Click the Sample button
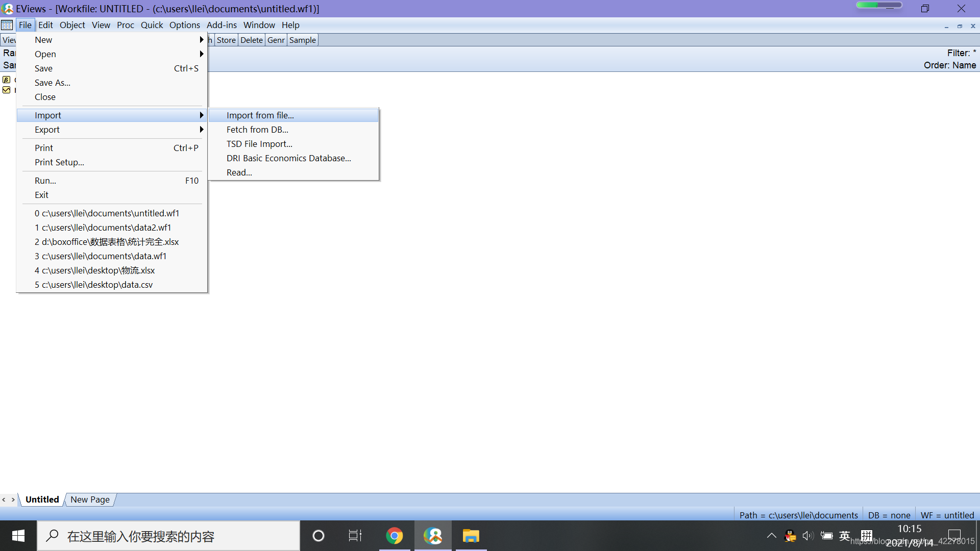This screenshot has width=980, height=551. 302,40
